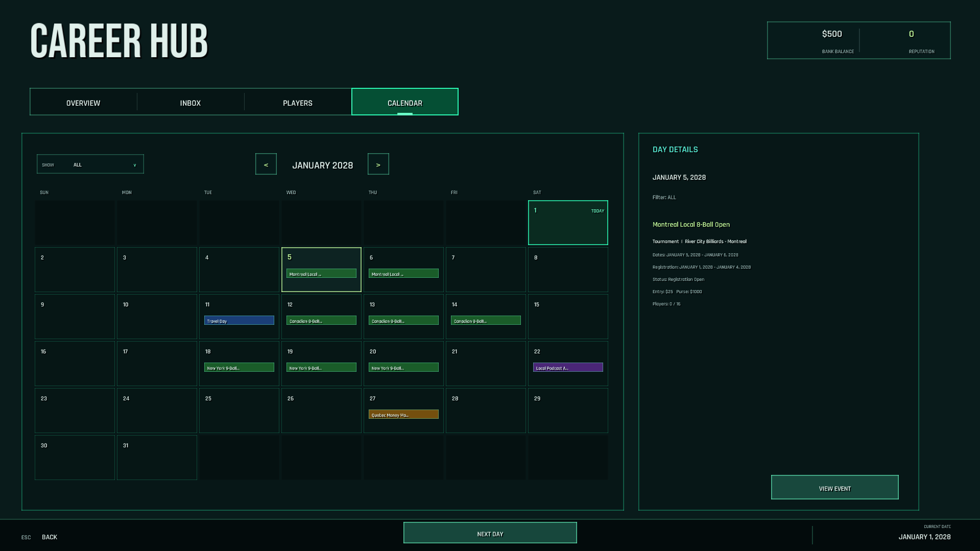980x551 pixels.
Task: Advance with the Next Day button
Action: pyautogui.click(x=490, y=533)
